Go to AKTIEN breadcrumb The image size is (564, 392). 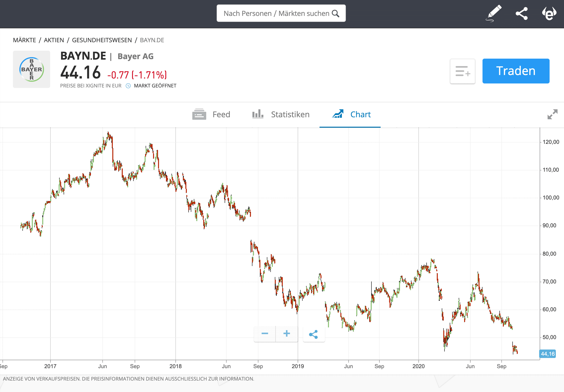coord(54,40)
